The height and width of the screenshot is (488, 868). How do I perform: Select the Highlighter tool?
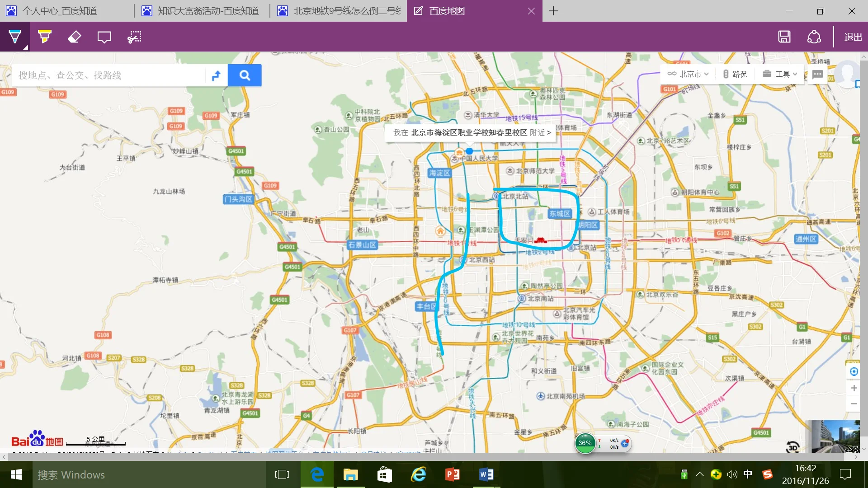44,37
